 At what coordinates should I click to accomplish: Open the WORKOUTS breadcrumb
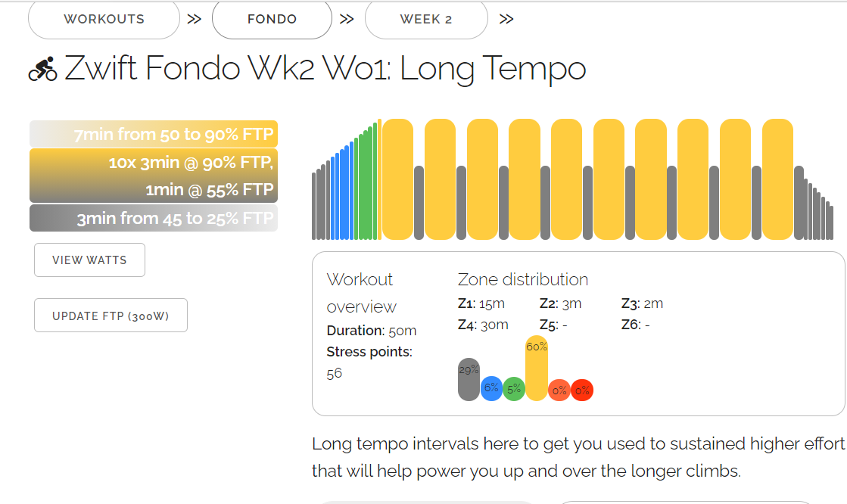[x=104, y=19]
